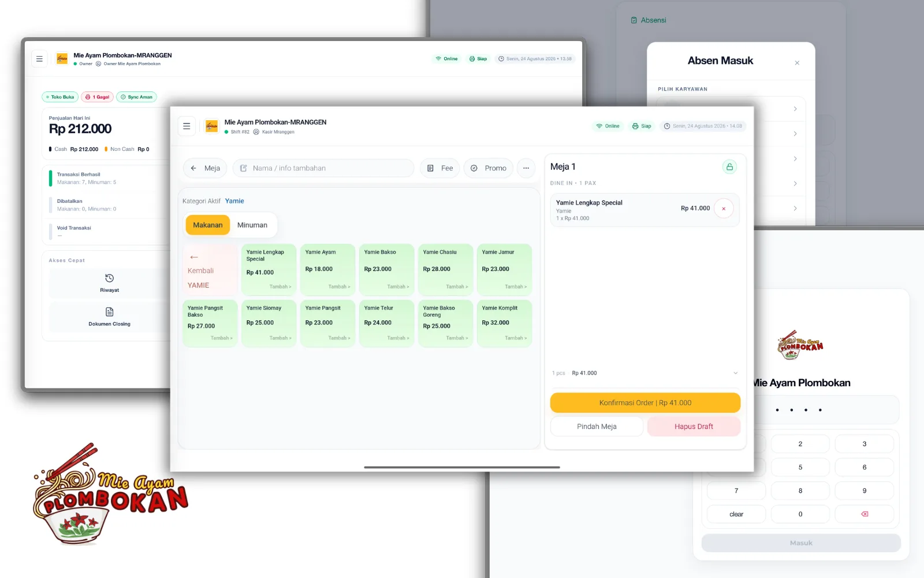Click the Masuk login button

coord(801,543)
